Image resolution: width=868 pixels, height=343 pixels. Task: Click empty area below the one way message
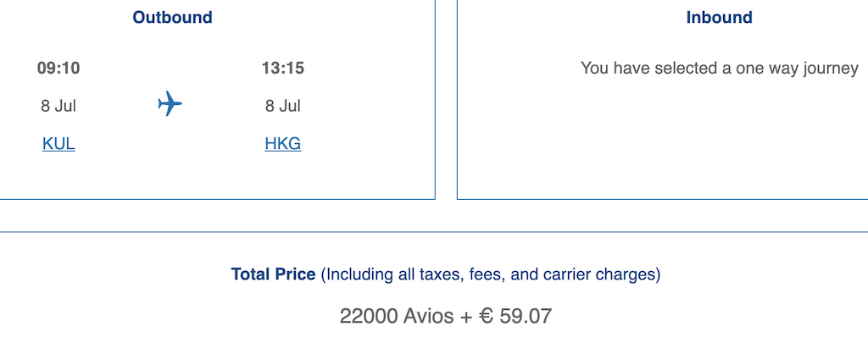point(661,144)
